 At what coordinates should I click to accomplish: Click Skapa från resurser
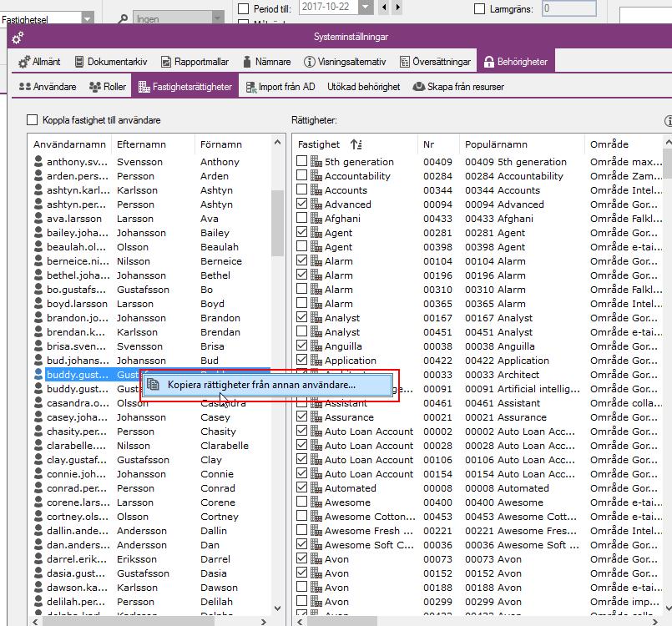(458, 87)
